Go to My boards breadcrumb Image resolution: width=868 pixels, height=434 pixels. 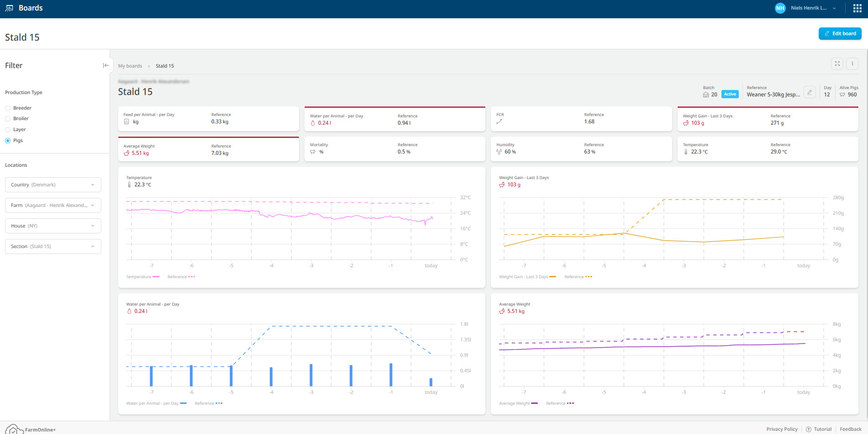(130, 66)
